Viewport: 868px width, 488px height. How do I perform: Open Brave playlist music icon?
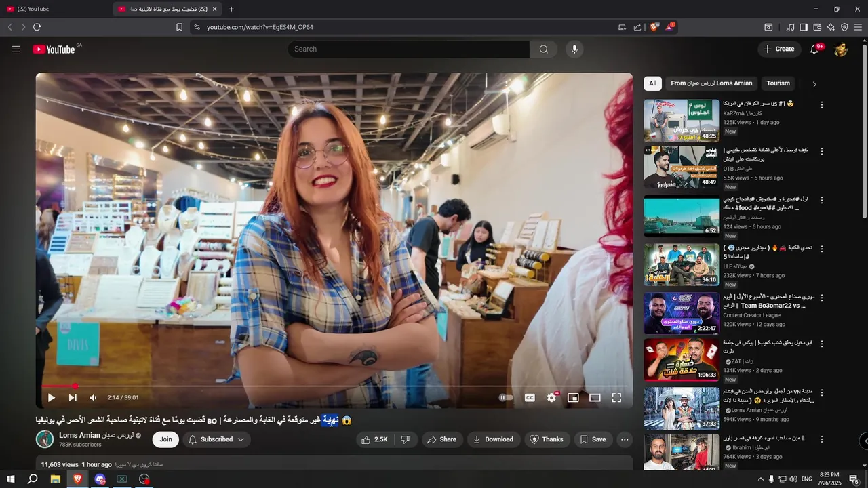tap(790, 27)
